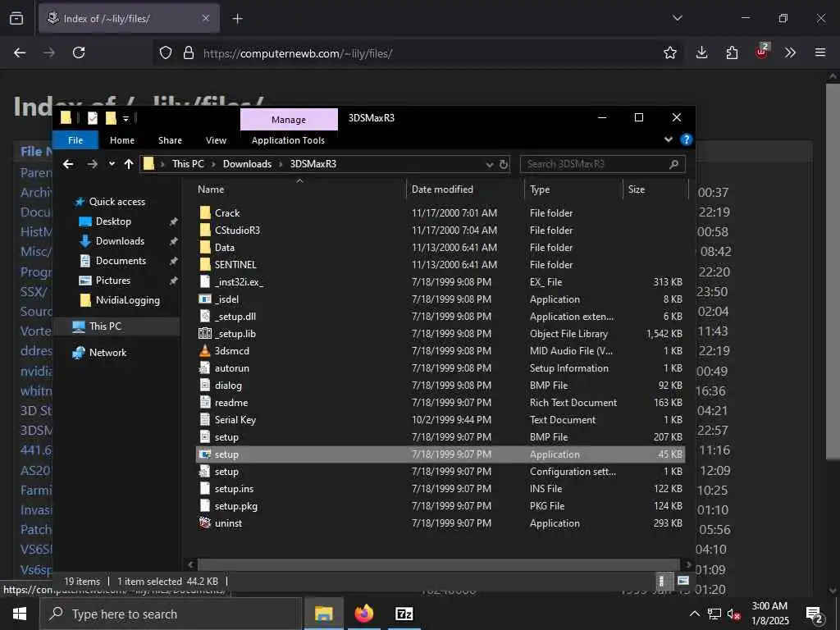Sort by the Date modified column

tap(465, 189)
